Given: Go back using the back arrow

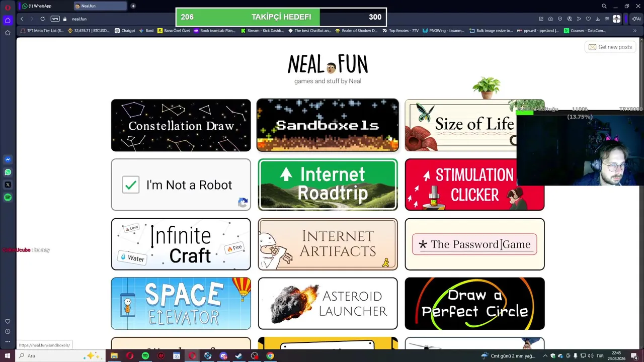Looking at the screenshot, I should tap(22, 19).
